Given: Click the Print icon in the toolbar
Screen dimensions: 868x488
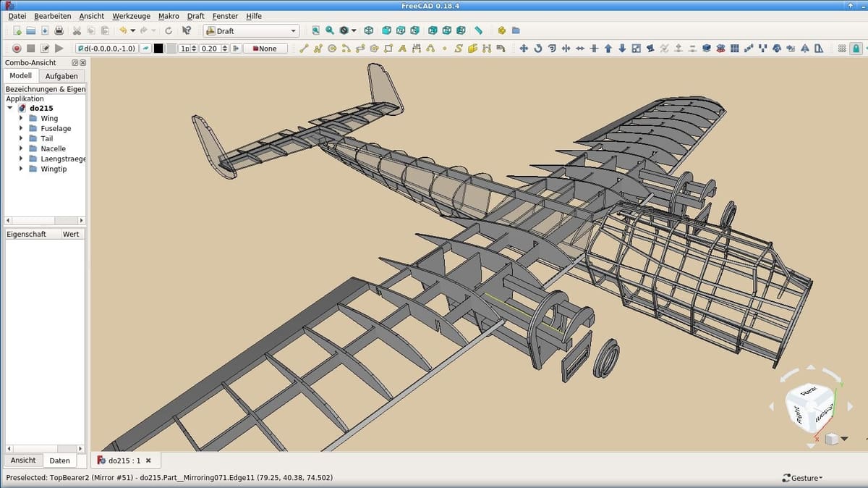Looking at the screenshot, I should click(59, 30).
